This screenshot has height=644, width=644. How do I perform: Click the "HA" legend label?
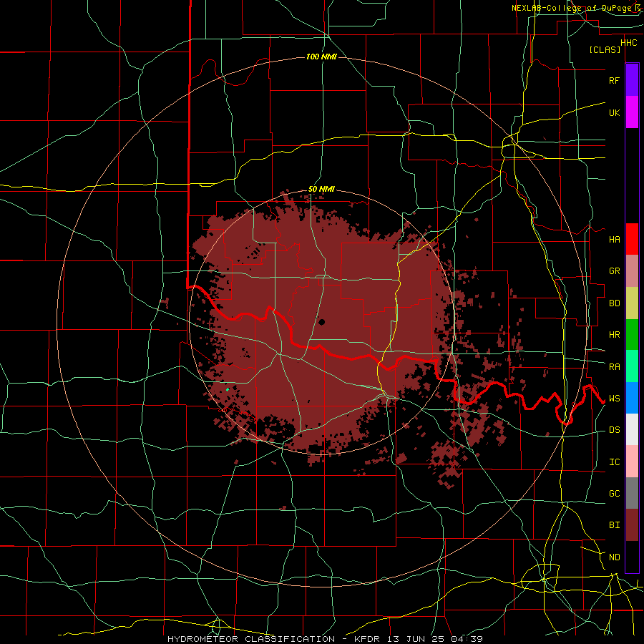(614, 240)
